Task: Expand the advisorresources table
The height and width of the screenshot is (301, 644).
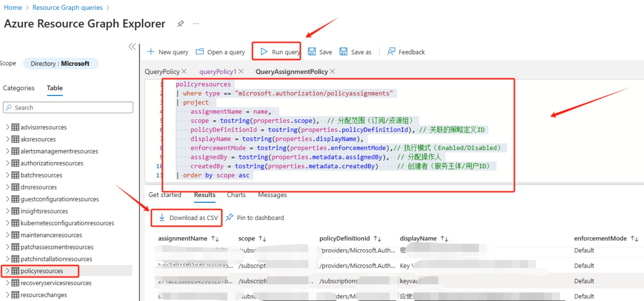Action: click(x=7, y=127)
